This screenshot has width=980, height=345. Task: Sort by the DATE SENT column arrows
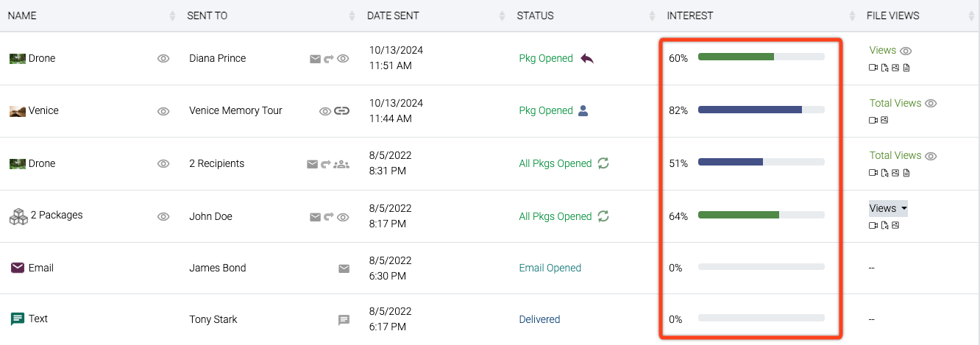(502, 15)
